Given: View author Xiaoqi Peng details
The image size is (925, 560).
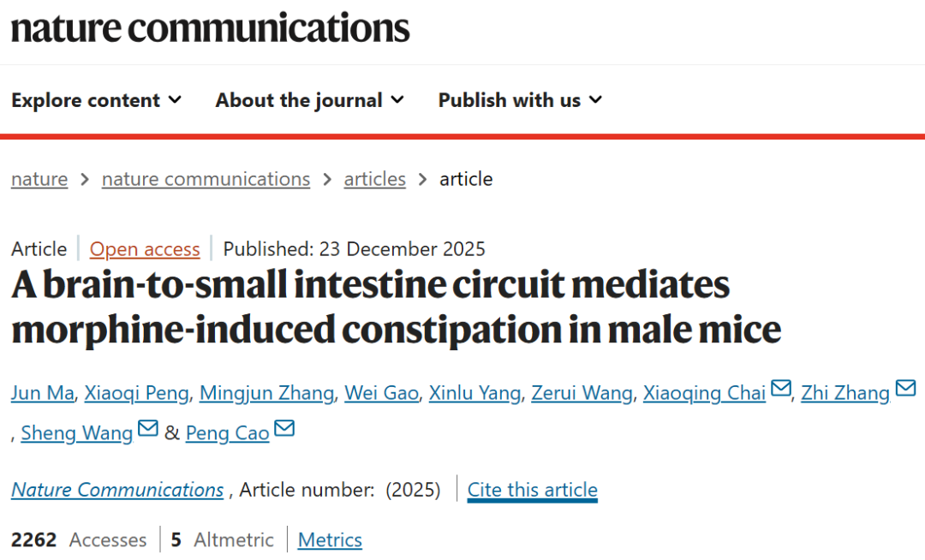Looking at the screenshot, I should 137,393.
